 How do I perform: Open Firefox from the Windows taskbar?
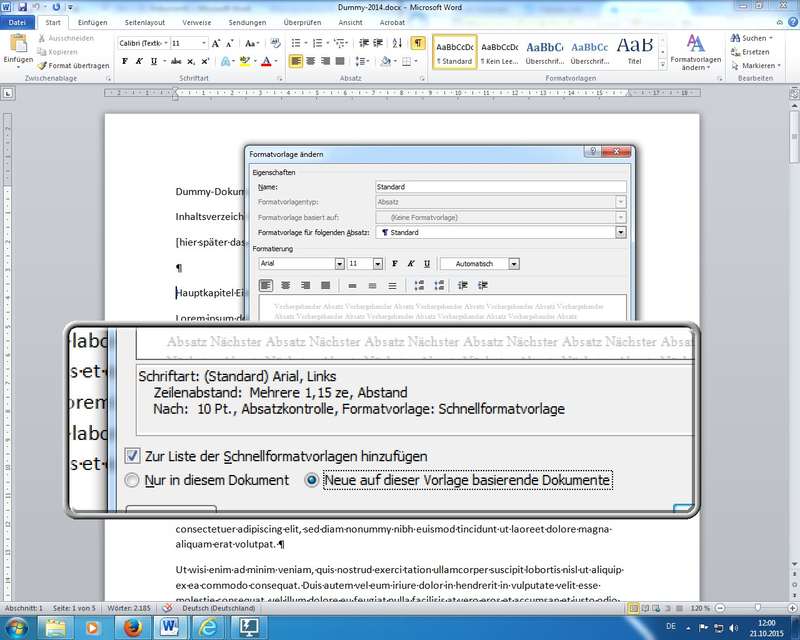coord(132,627)
